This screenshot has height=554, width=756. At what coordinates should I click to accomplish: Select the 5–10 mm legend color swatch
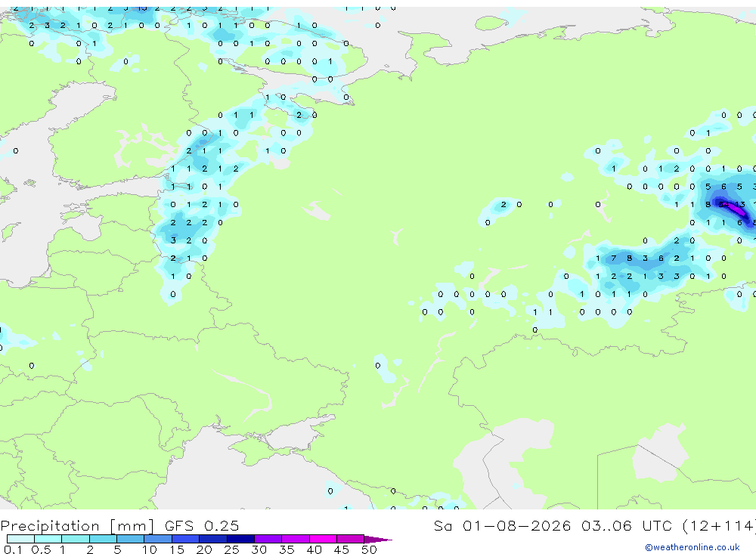point(131,539)
